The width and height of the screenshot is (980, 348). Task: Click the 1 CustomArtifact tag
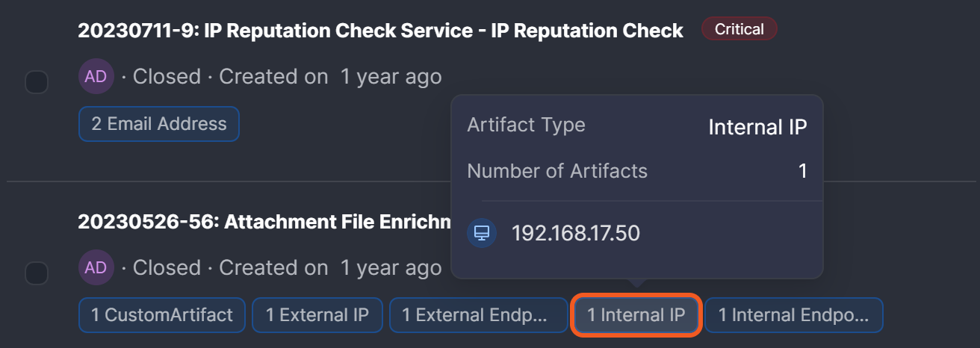pos(162,315)
